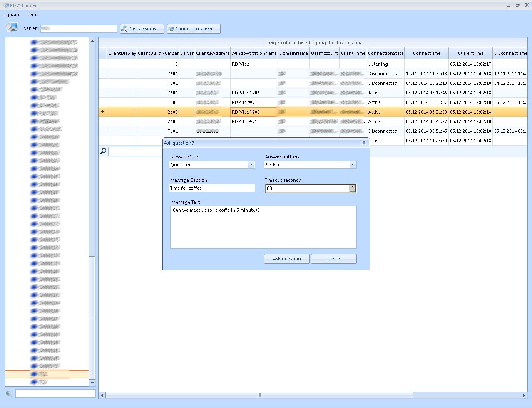
Task: Click the WindowStationName column header
Action: [254, 53]
